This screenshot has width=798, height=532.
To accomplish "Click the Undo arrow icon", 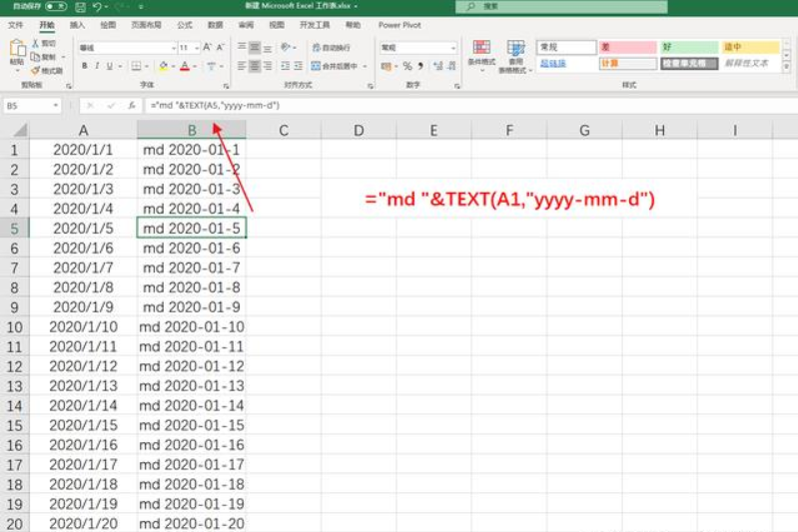I will coord(97,6).
